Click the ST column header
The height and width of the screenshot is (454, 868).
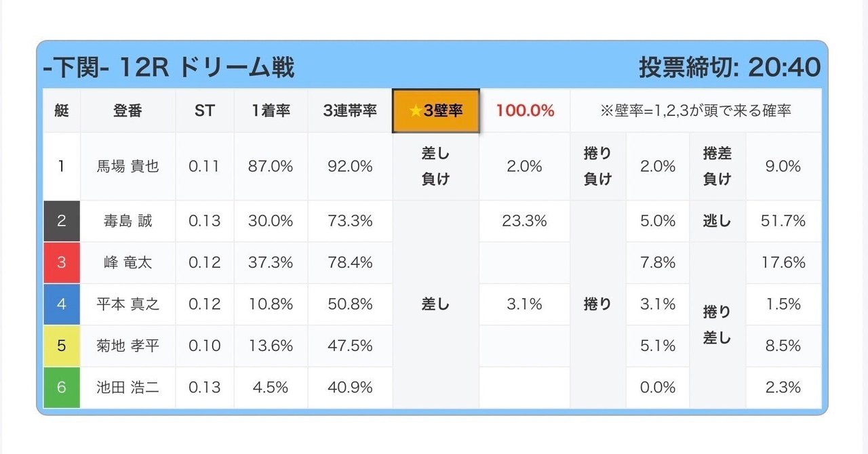click(x=204, y=110)
